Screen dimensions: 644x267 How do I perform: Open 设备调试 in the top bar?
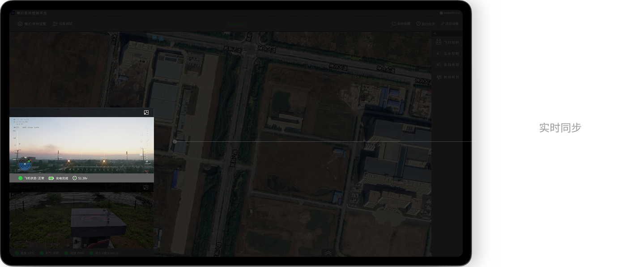[x=62, y=24]
